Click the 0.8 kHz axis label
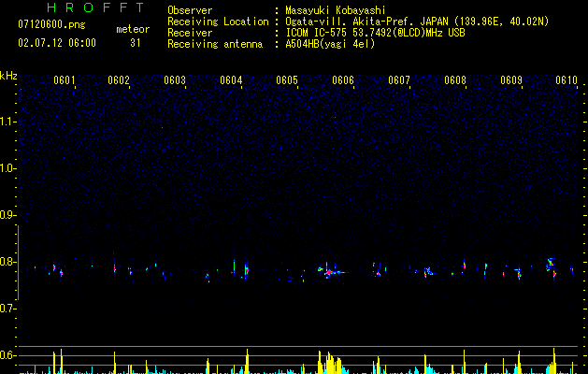588x374 pixels. (x=7, y=262)
